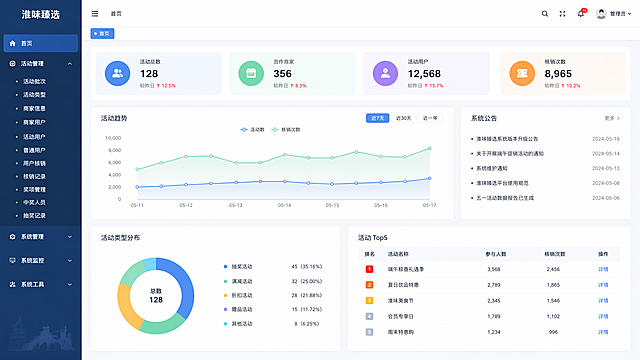Image resolution: width=640 pixels, height=360 pixels.
Task: Click the home icon beside 首页 in the sidebar
Action: 13,43
